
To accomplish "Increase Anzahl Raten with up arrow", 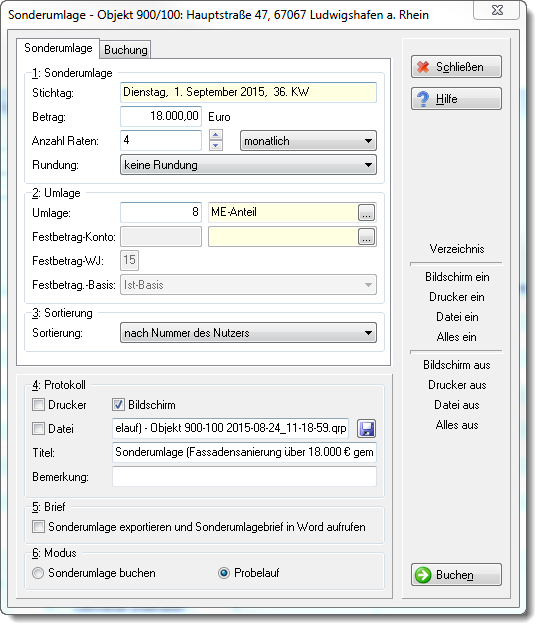I will click(x=216, y=135).
